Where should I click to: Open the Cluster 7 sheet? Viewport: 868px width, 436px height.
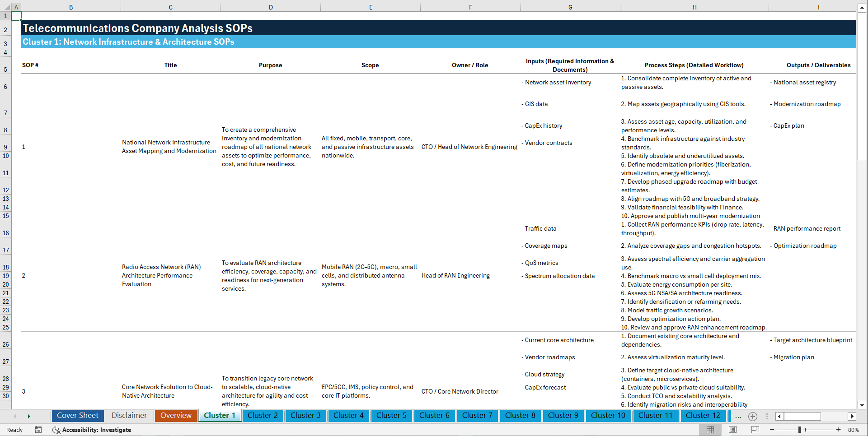coord(477,415)
